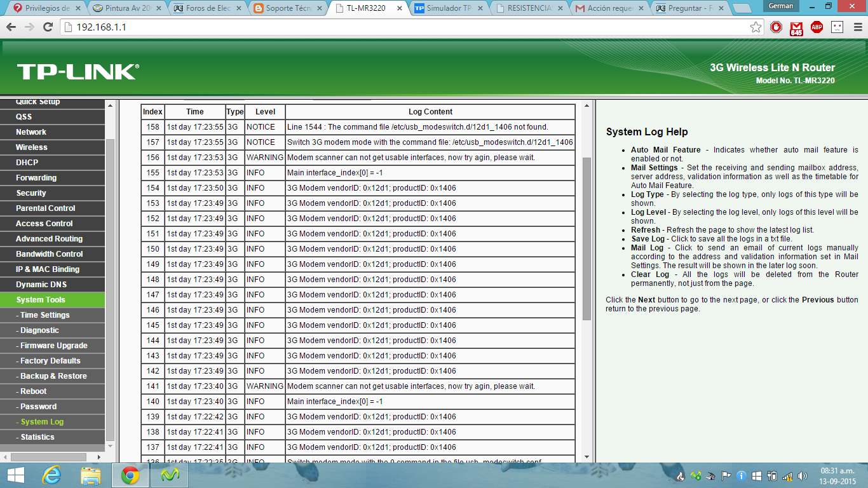Image resolution: width=868 pixels, height=488 pixels.
Task: Open the network signal tray icon
Action: pos(787,475)
